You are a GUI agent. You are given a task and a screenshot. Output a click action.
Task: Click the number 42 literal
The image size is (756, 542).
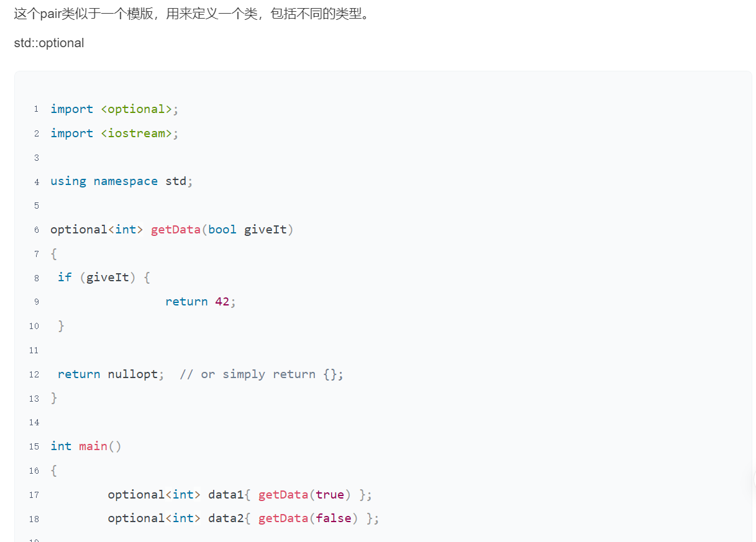[222, 302]
